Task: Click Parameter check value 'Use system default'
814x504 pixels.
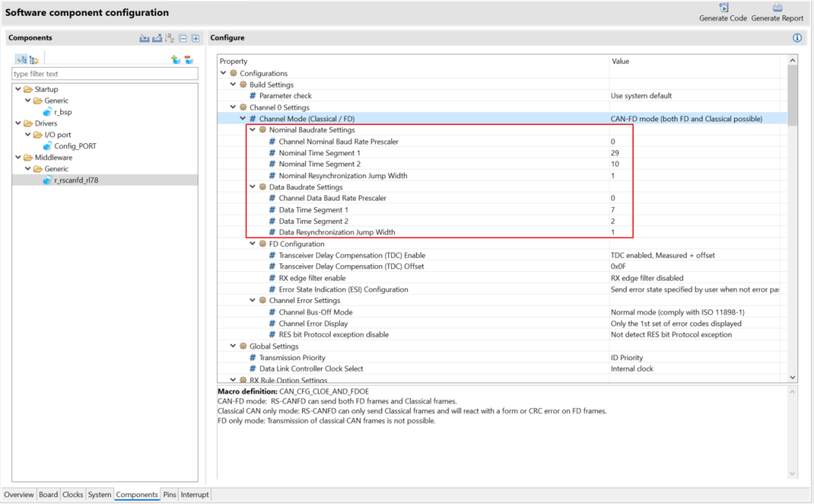Action: (x=641, y=96)
